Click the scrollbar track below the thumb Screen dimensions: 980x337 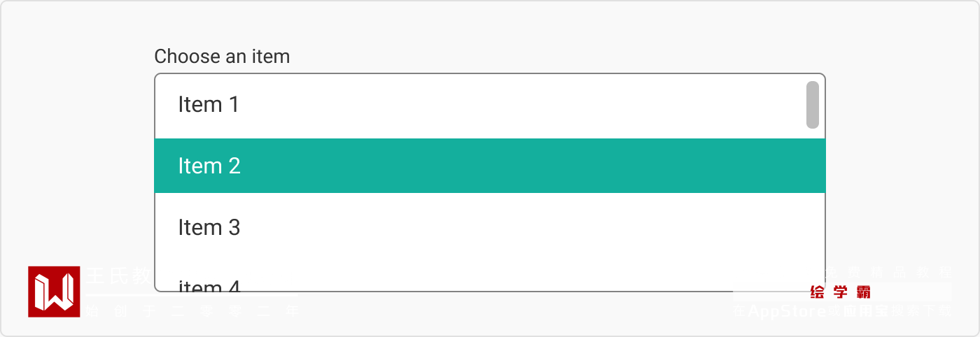click(813, 210)
